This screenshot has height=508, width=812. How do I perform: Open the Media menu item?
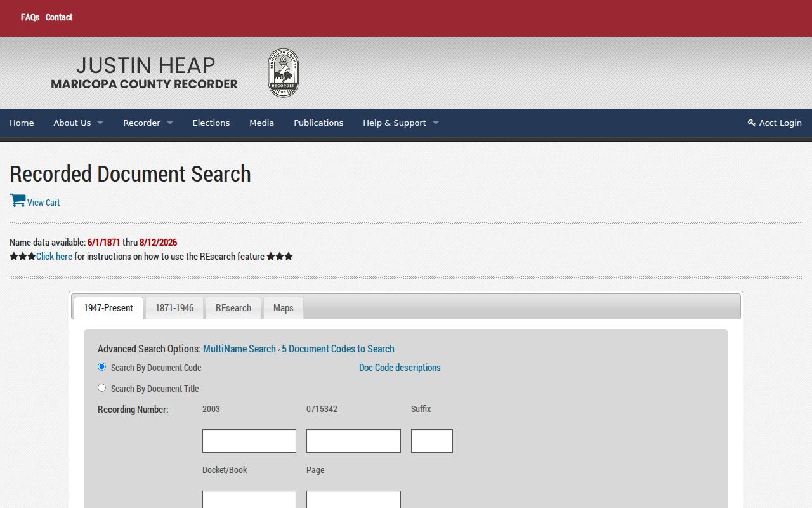(x=261, y=123)
